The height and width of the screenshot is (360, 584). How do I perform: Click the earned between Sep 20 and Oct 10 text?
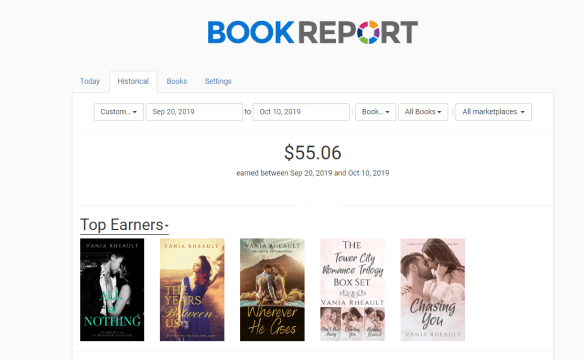312,173
